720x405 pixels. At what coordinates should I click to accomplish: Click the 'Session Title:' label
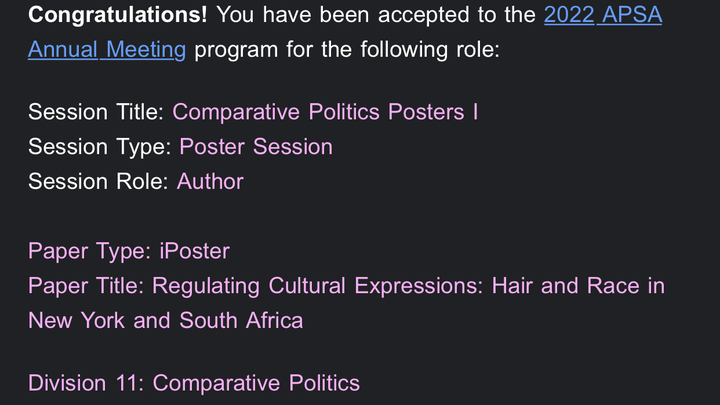[x=96, y=112]
